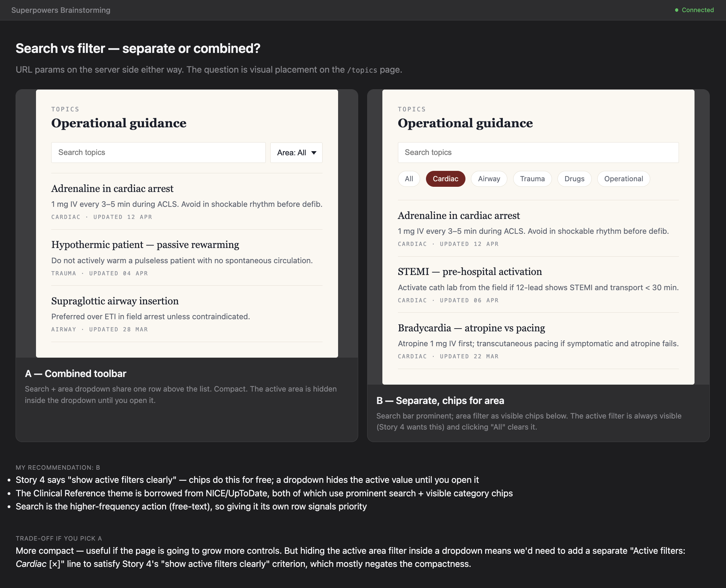
Task: Click the Search topics field in option B
Action: tap(538, 153)
